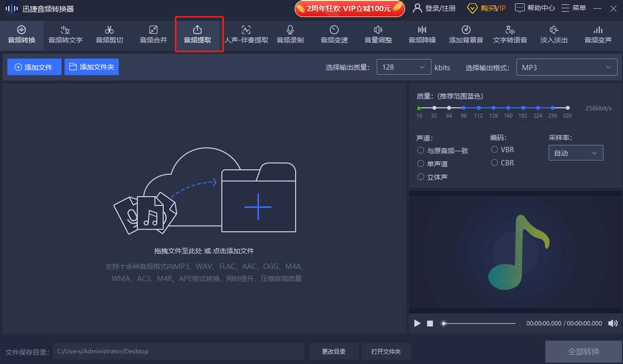Screen dimensions: 623x364
Task: Open the 菜单 menu
Action: [574, 8]
